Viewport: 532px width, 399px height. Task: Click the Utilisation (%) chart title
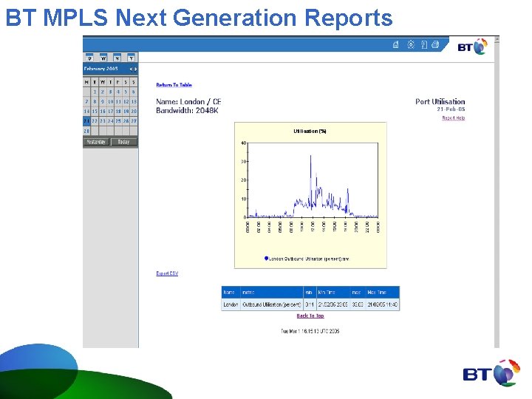click(x=310, y=132)
